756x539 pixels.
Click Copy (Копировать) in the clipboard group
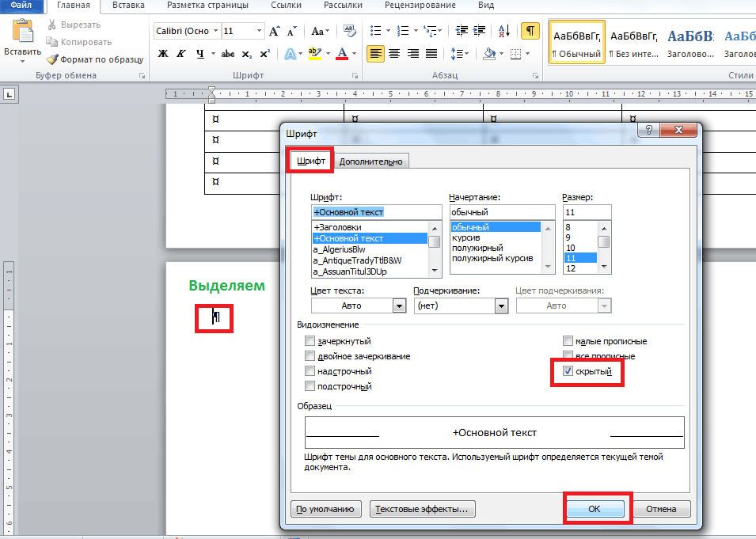(x=79, y=42)
